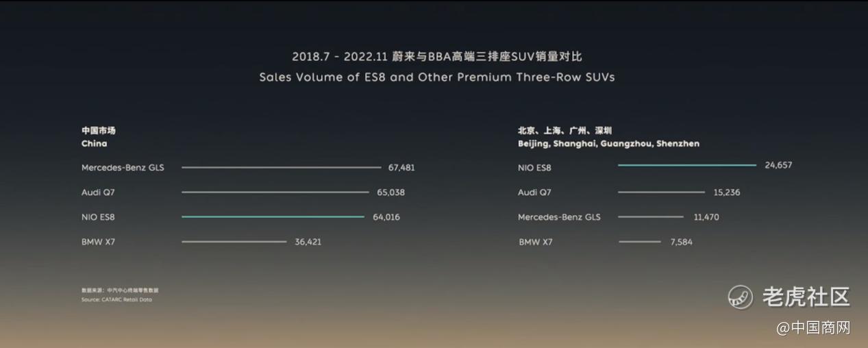This screenshot has height=348, width=868.
Task: Click the teal NIO ES8 bar under China
Action: [273, 217]
